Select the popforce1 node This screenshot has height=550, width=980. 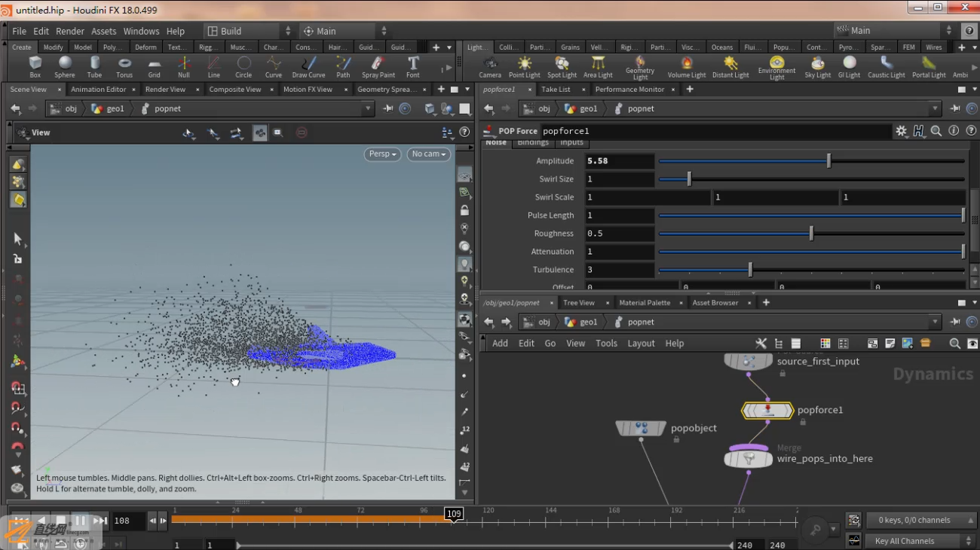click(x=767, y=411)
